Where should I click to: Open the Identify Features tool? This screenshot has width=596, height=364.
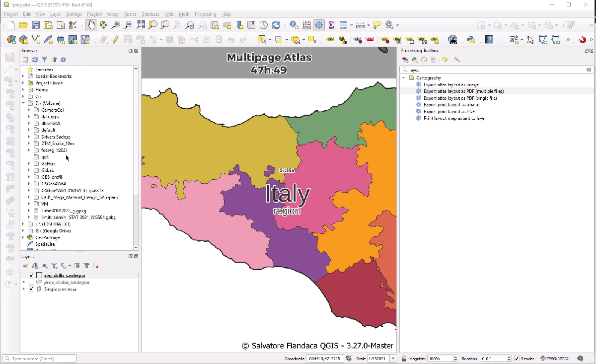tap(294, 25)
